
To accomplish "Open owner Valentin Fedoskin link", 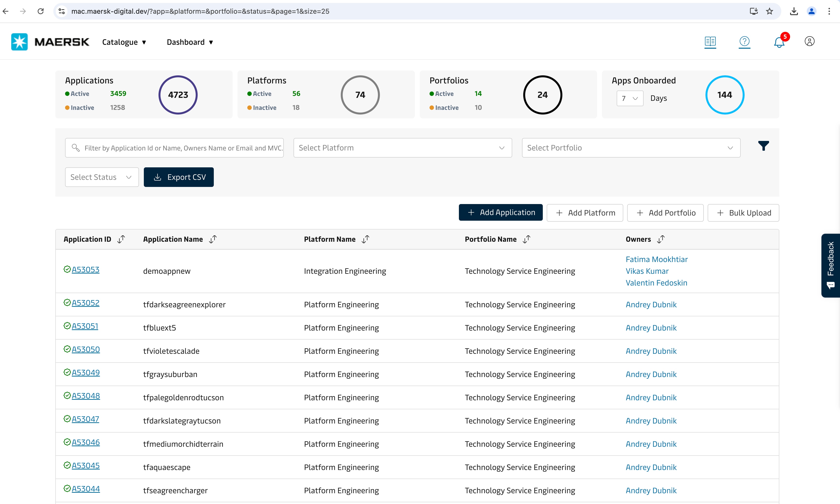I will tap(656, 283).
